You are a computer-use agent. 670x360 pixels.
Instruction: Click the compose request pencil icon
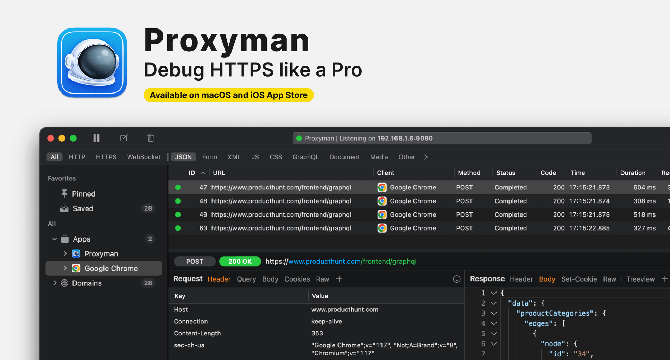tap(123, 138)
